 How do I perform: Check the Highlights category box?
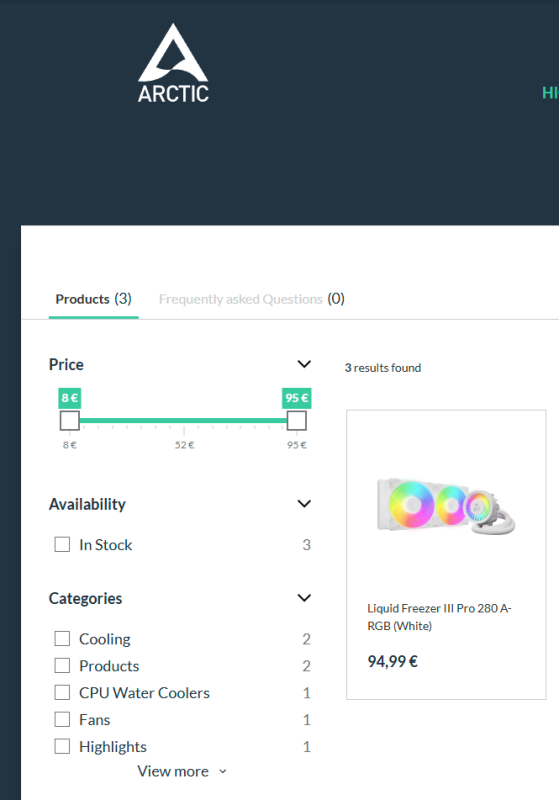tap(62, 747)
